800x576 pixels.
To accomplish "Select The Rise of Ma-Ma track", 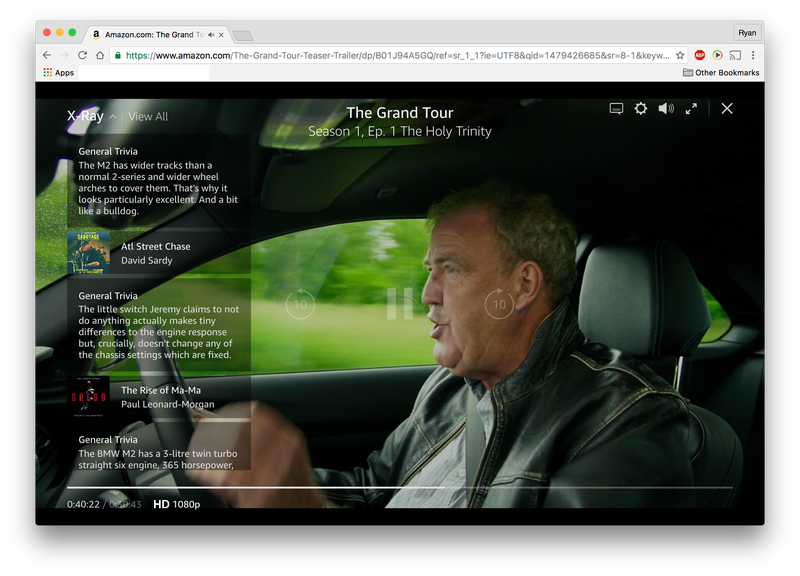I will (x=161, y=390).
